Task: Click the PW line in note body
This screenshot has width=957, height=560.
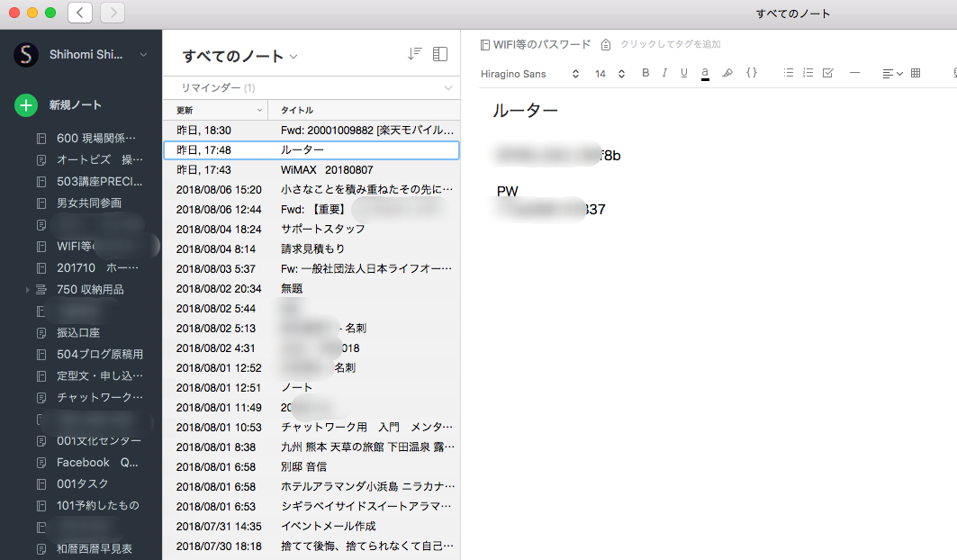Action: click(507, 191)
